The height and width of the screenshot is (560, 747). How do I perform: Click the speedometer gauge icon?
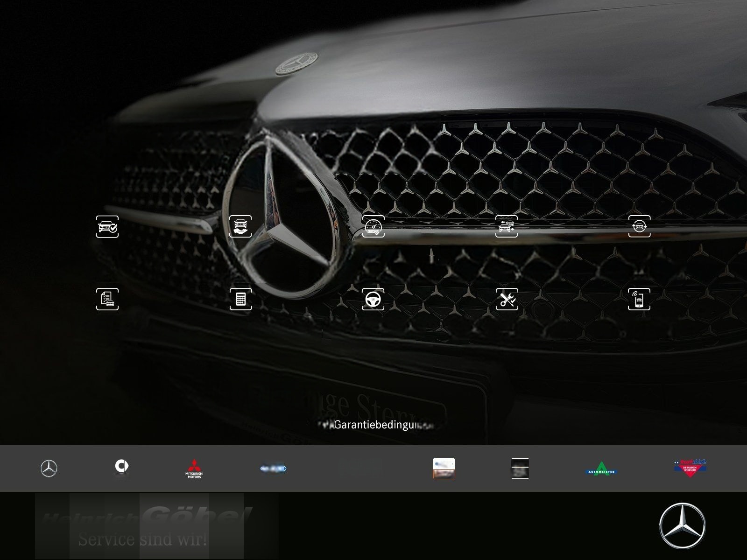click(374, 228)
